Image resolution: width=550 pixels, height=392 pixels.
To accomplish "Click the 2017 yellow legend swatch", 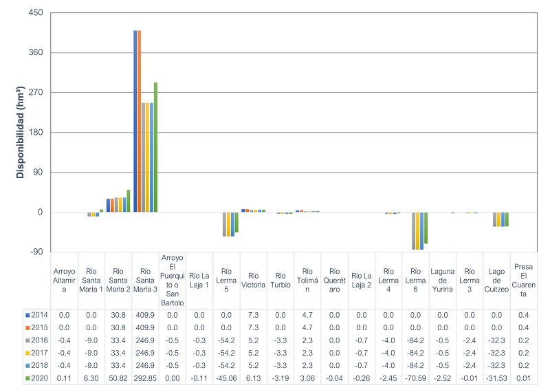I will 27,352.
